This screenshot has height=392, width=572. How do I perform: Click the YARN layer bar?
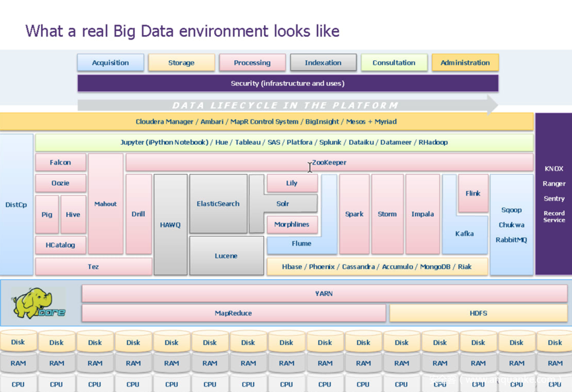324,294
